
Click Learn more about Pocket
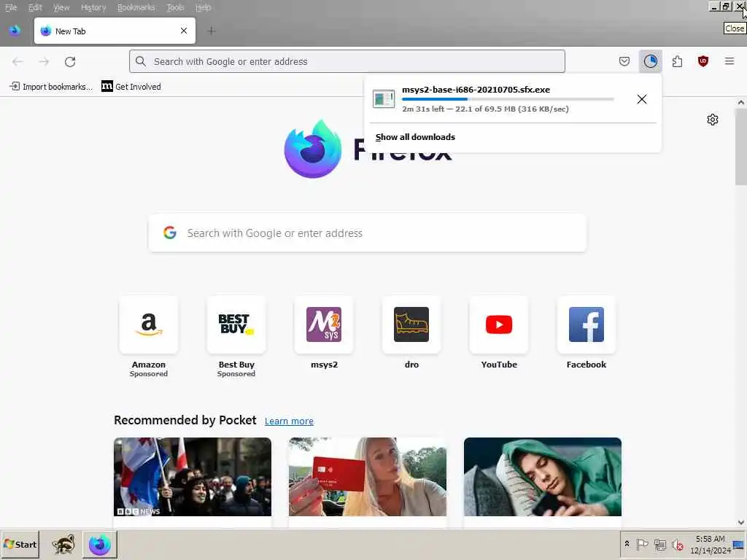pyautogui.click(x=289, y=421)
